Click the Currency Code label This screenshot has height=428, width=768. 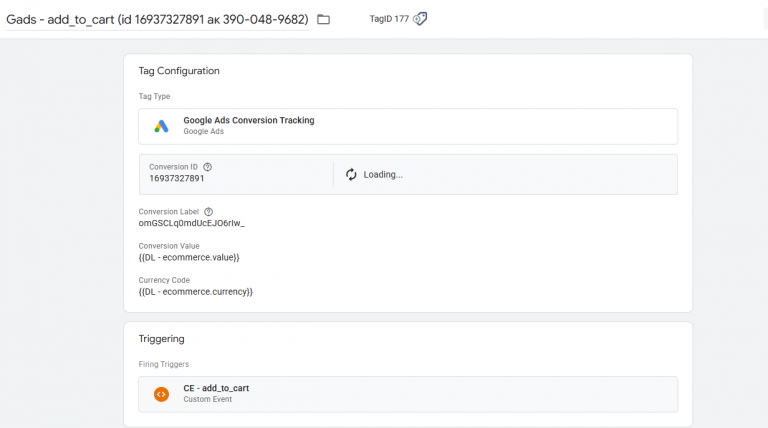pos(164,280)
